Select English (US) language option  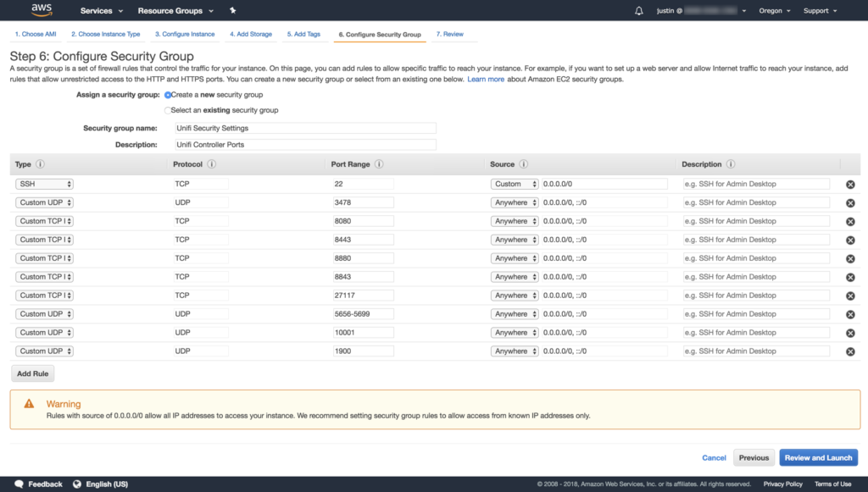107,484
